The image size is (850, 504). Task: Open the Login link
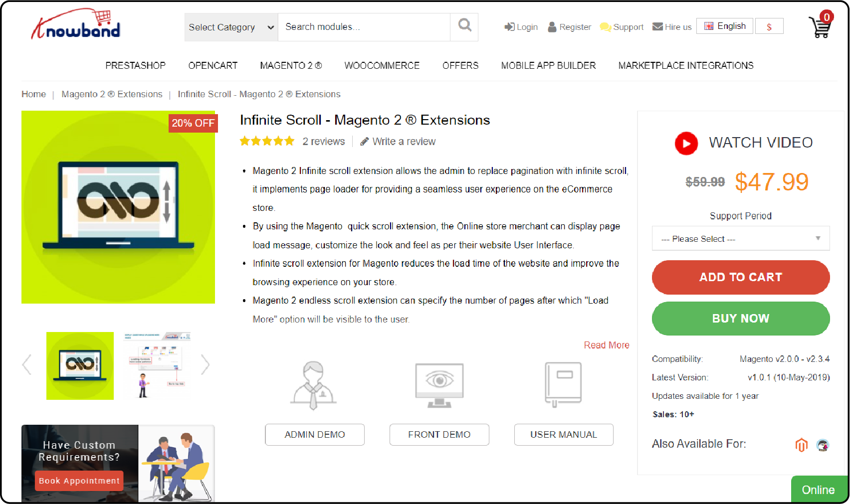(521, 27)
